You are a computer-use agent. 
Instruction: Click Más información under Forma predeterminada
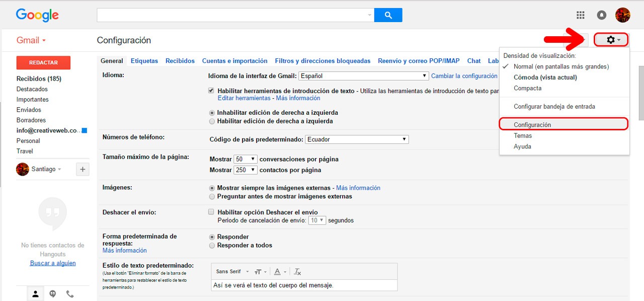125,251
